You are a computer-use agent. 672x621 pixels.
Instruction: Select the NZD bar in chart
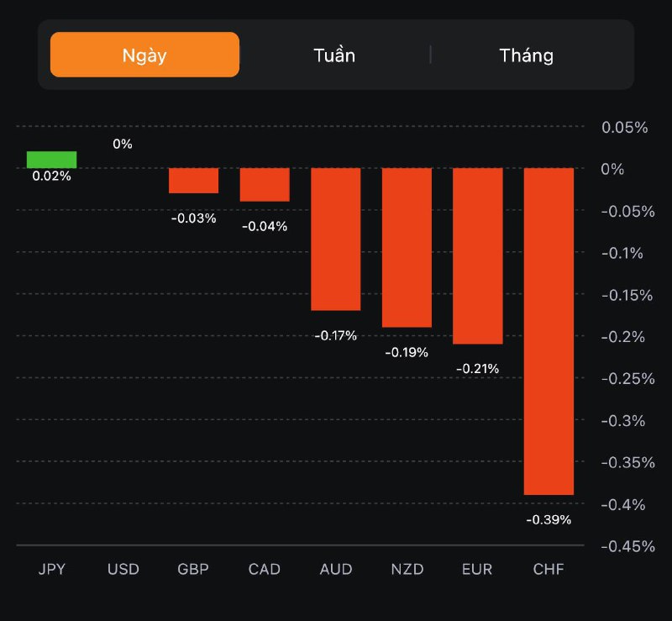pyautogui.click(x=407, y=248)
